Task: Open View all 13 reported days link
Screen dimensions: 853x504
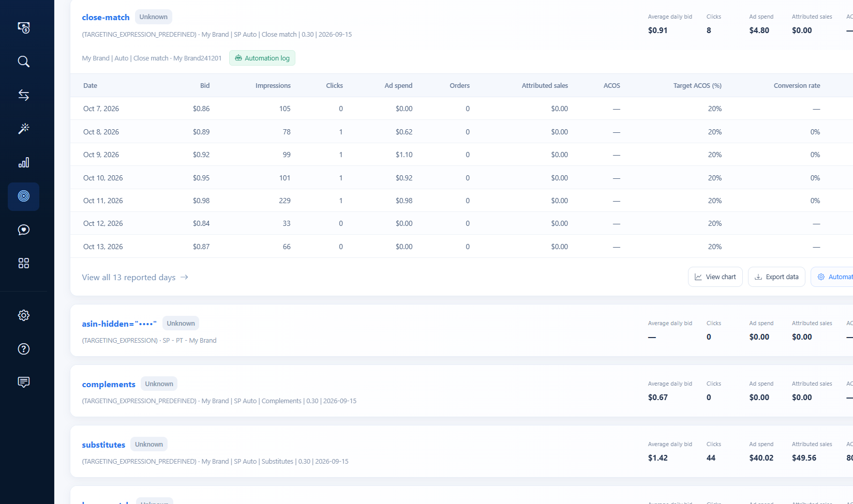Action: coord(135,277)
